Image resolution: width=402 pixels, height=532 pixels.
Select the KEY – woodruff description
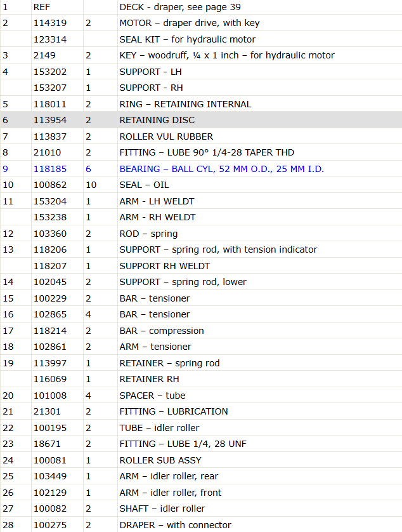coord(227,55)
